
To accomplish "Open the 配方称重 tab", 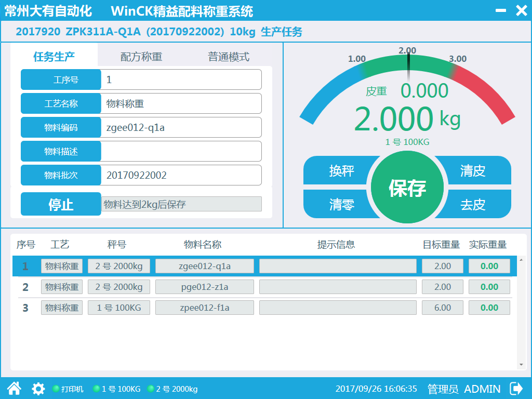I will pos(141,57).
